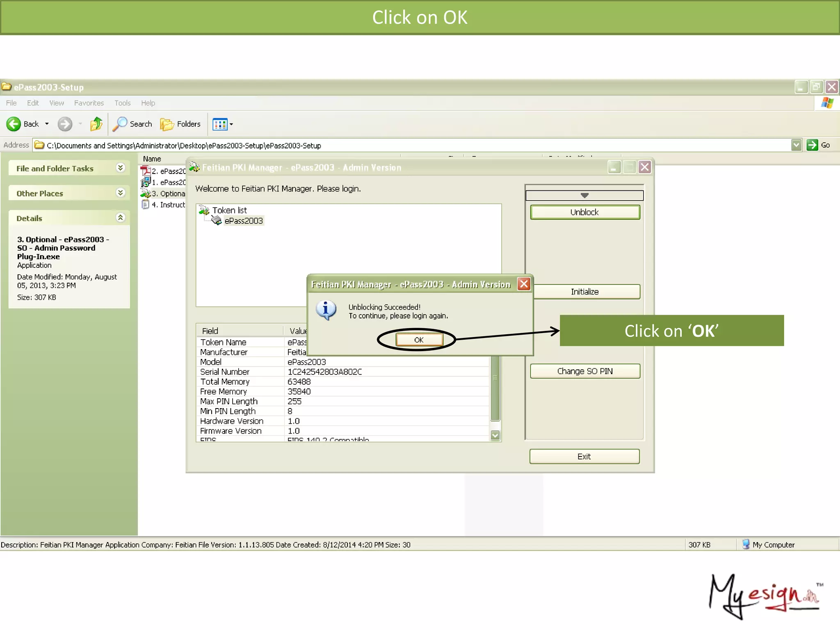Click the green Back arrow icon
Viewport: 840px width, 630px height.
(x=14, y=124)
